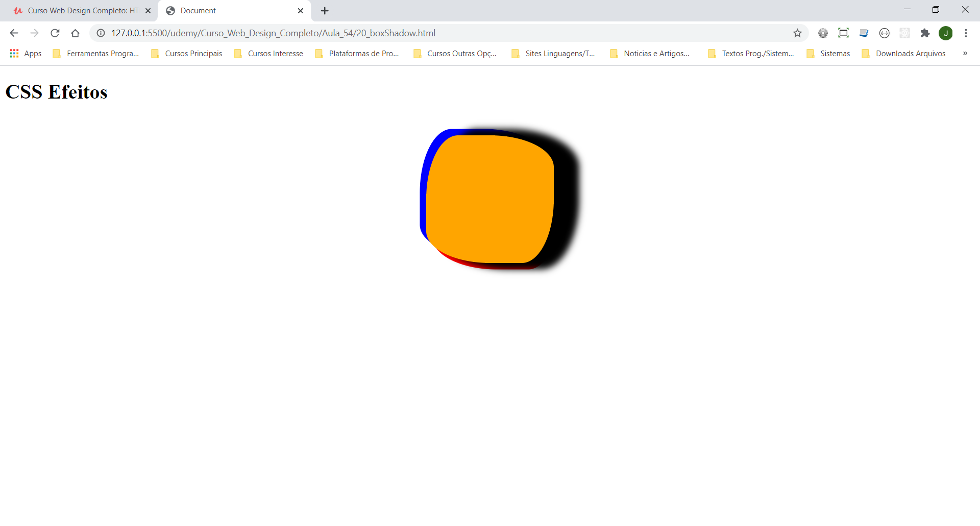This screenshot has height=526, width=980.
Task: Open Sites Linguagens/T... bookmark folder
Action: [x=553, y=54]
